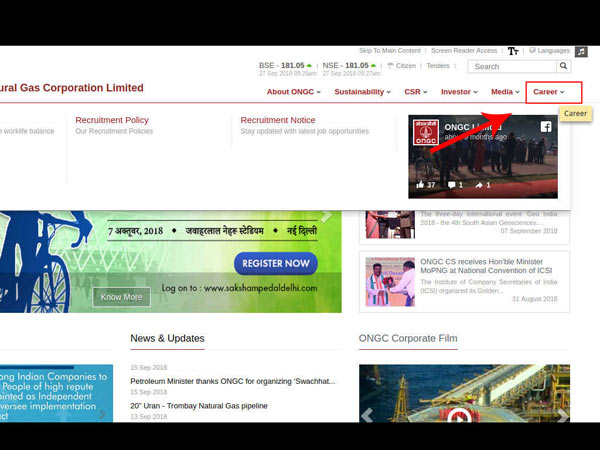Click the Gas Corporation Limited site title
This screenshot has width=600, height=450.
(x=72, y=88)
